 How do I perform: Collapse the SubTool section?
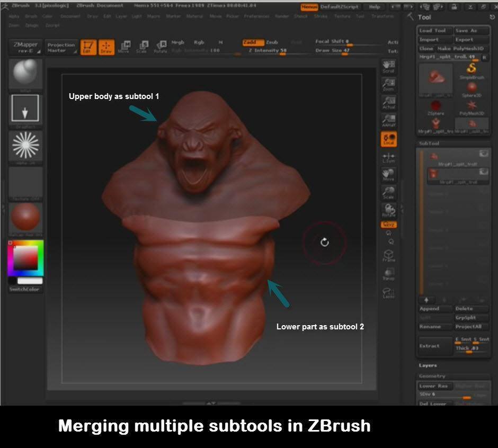[429, 144]
